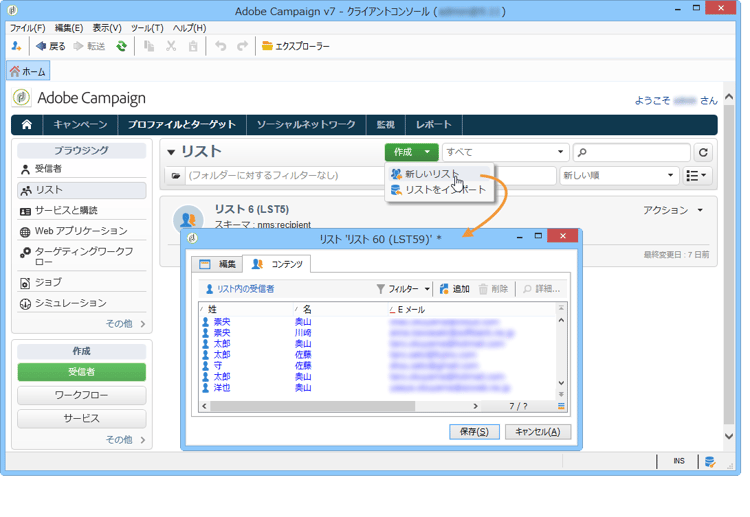750x517 pixels.
Task: Click the redo arrow icon
Action: [243, 46]
